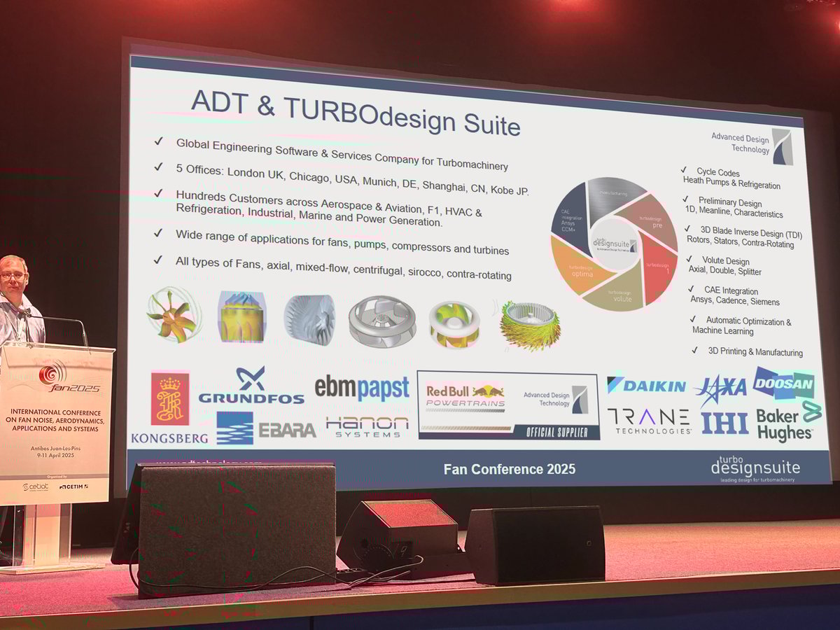
Task: Click the CETIM logo on the podium
Action: 73,486
